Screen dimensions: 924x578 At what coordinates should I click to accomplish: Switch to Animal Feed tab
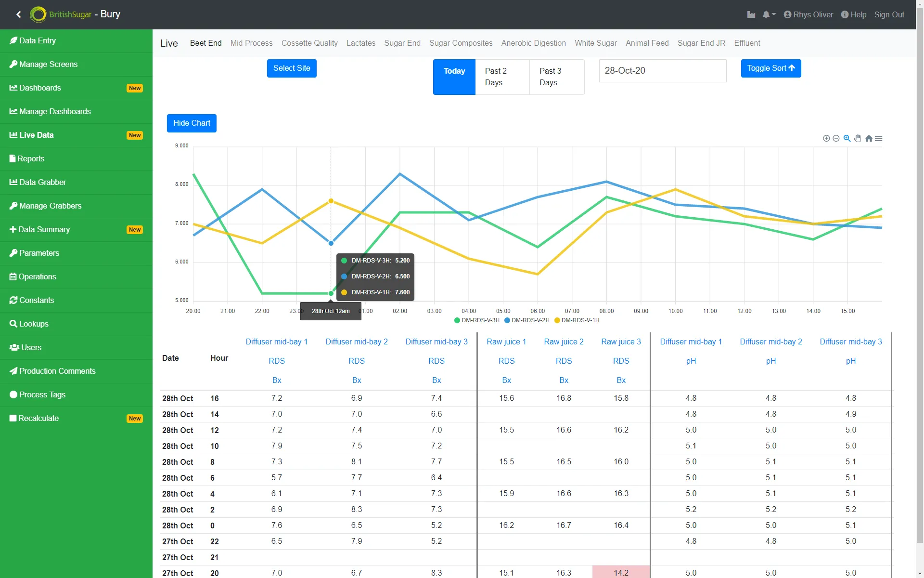(647, 43)
